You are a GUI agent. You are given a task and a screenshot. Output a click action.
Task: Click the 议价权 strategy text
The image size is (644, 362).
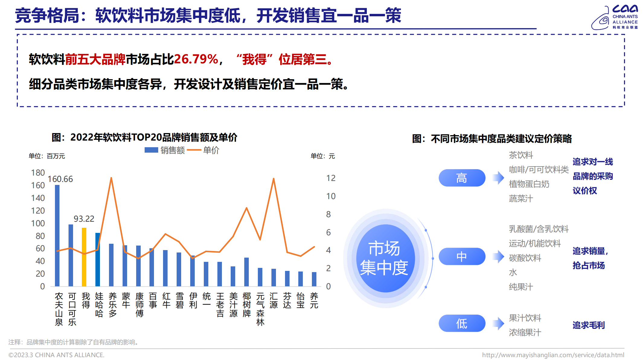coord(585,191)
